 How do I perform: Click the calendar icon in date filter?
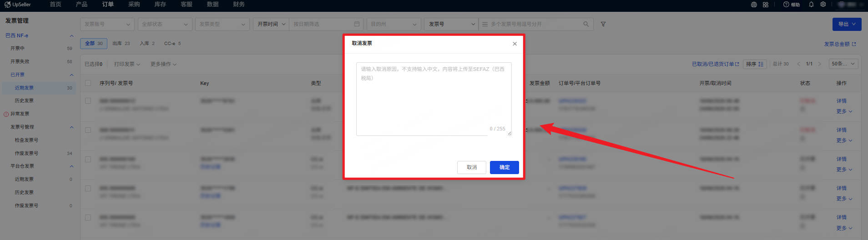357,24
